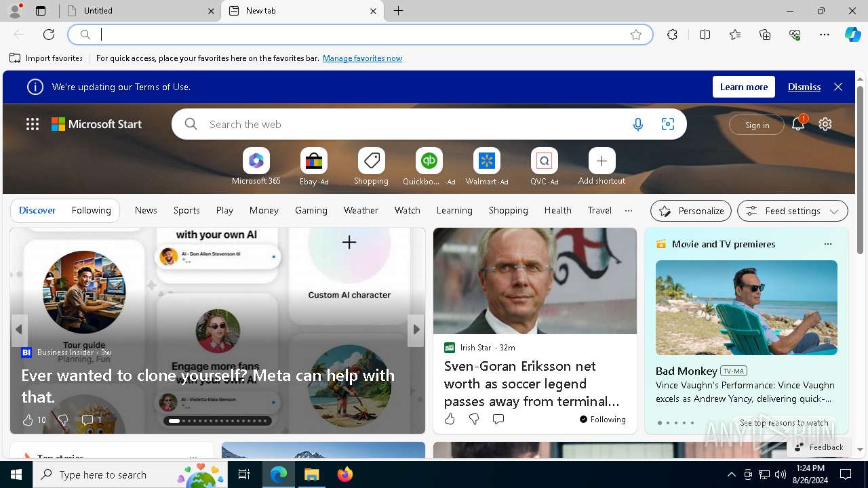Switch to the Following feed tab
The width and height of the screenshot is (868, 488).
[91, 211]
